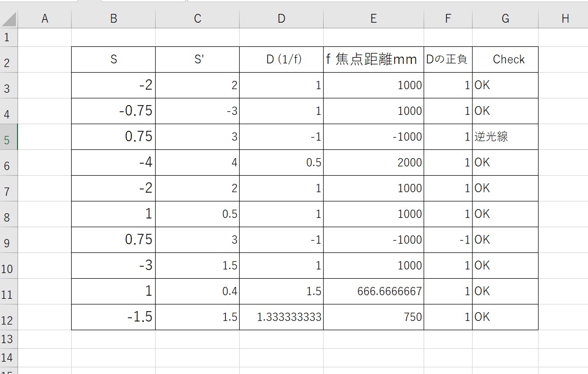
Task: Select cell B12 with value -1.5
Action: point(113,317)
